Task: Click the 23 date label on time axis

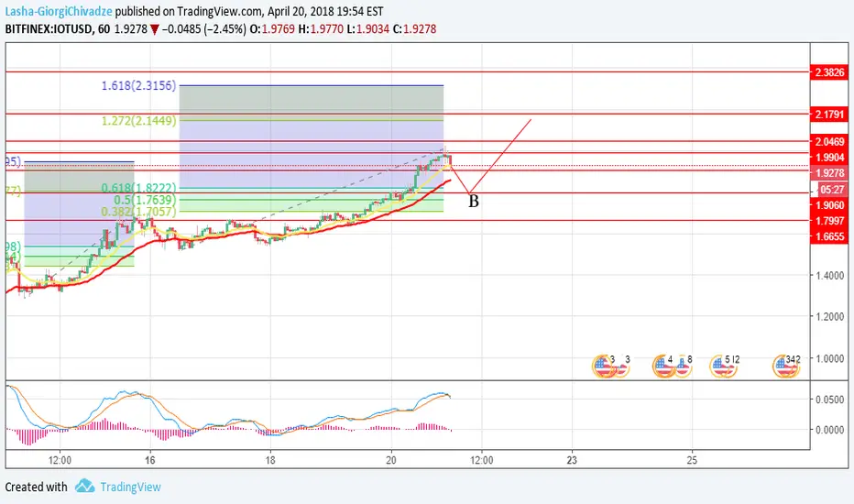Action: coord(572,460)
